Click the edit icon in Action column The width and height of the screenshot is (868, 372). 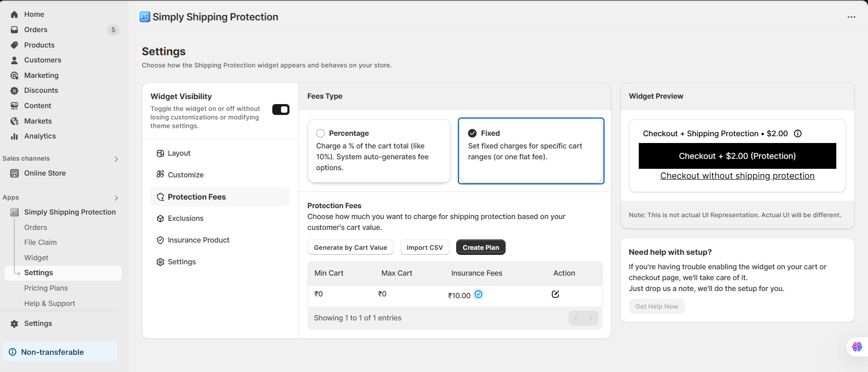click(555, 294)
